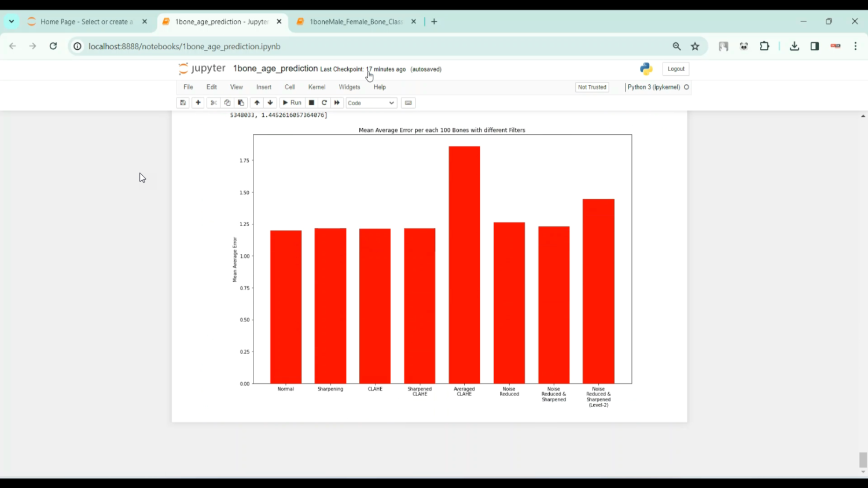Click the browser address bar URL
The image size is (868, 488).
[185, 46]
